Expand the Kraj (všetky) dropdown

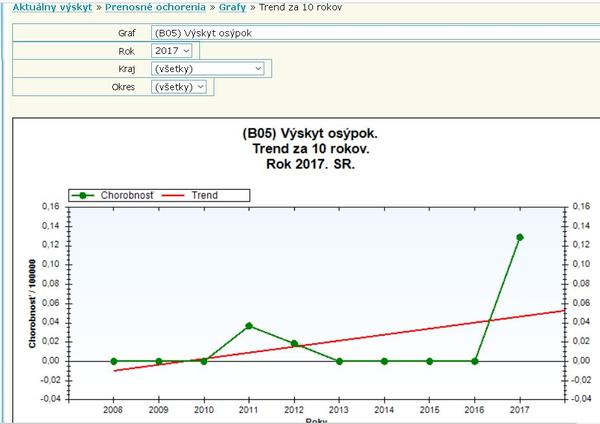click(x=208, y=68)
